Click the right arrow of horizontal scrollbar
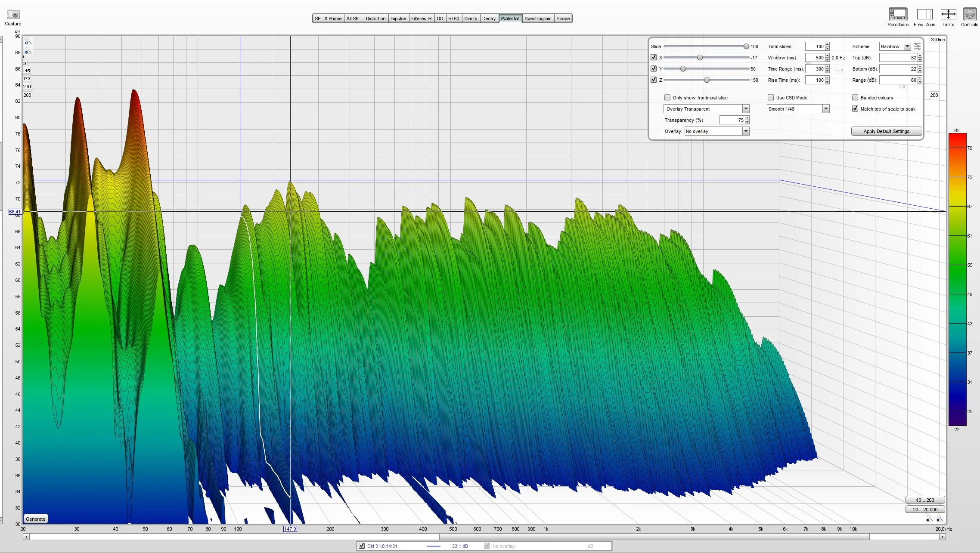This screenshot has height=553, width=980. 942,537
